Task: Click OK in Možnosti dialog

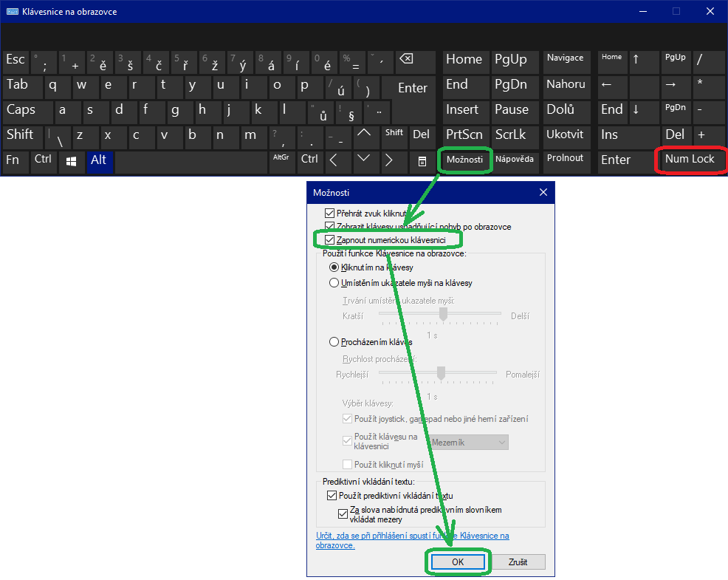Action: [x=458, y=562]
